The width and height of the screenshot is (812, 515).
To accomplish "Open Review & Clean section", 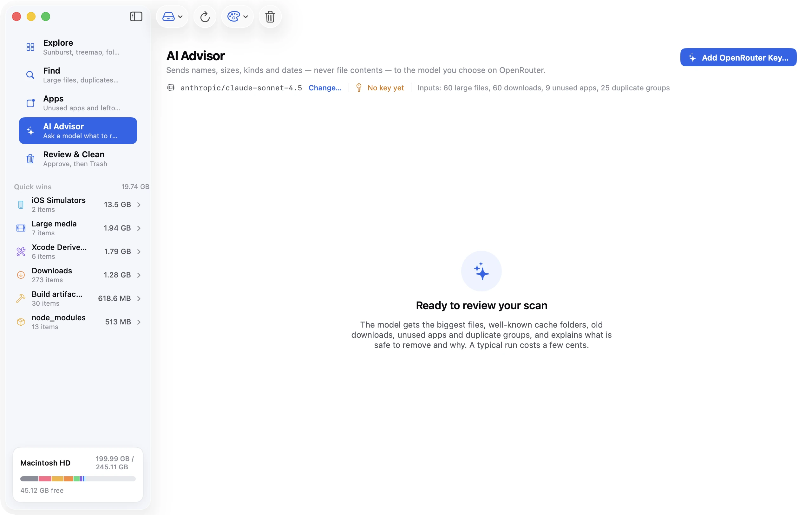I will point(78,159).
